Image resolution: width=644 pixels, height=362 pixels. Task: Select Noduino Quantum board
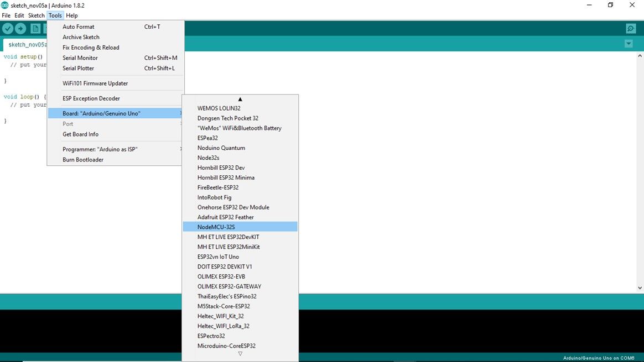pyautogui.click(x=240, y=148)
